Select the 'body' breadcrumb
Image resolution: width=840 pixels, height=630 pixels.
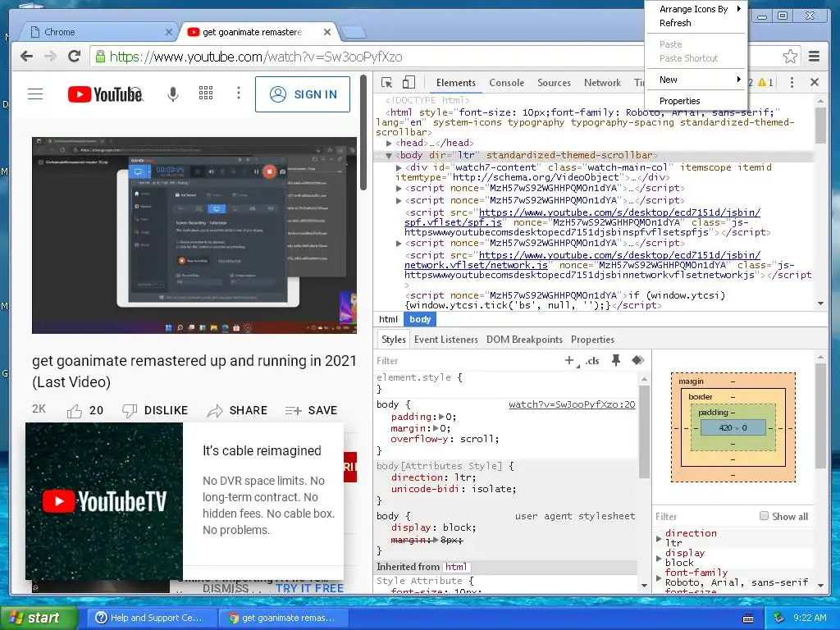(x=420, y=319)
